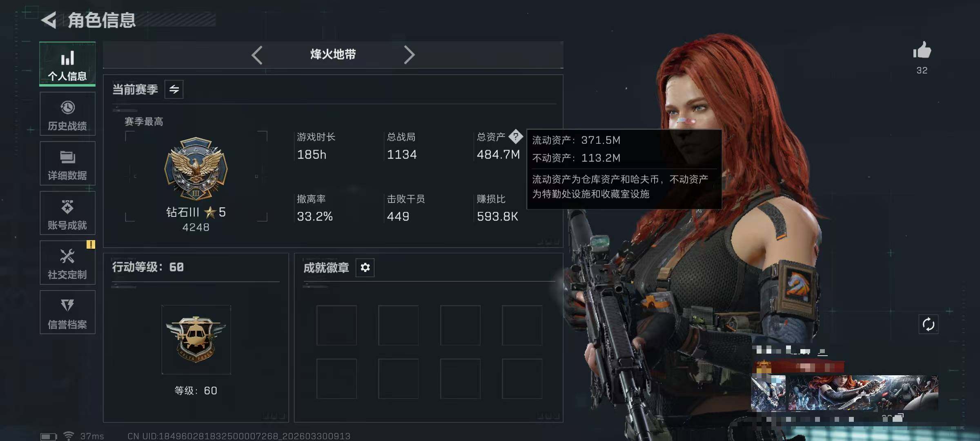980x441 pixels.
Task: Click the 总资产 question mark help icon
Action: tap(516, 136)
